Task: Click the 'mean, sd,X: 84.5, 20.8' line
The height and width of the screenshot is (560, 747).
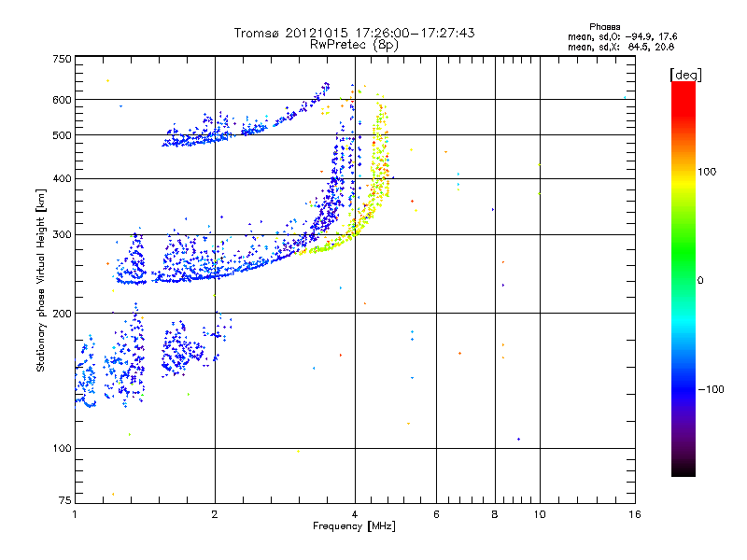Action: tap(621, 47)
